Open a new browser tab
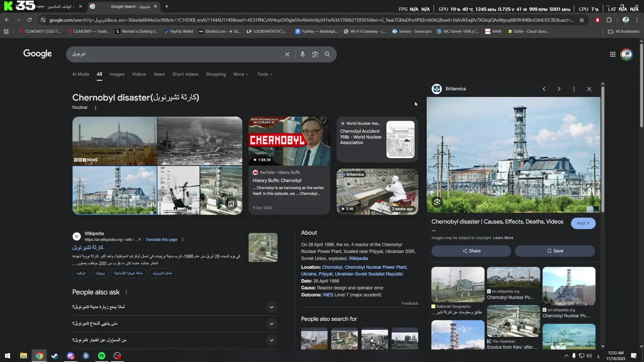Viewport: 644px width, 362px height. [x=167, y=7]
